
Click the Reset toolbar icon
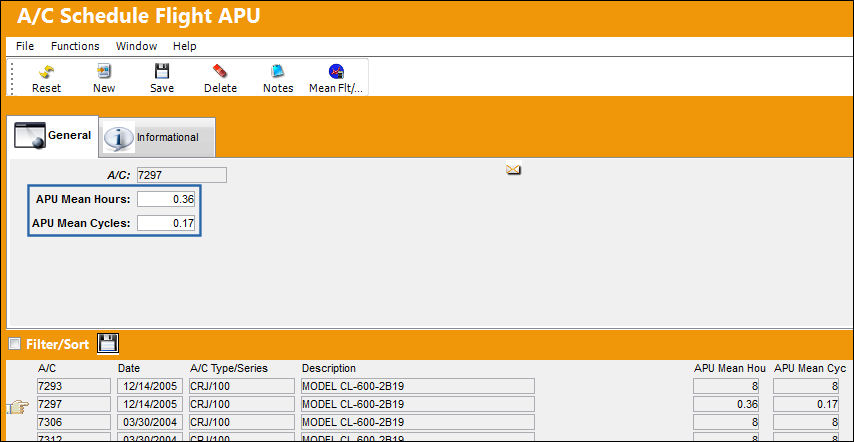click(x=46, y=71)
